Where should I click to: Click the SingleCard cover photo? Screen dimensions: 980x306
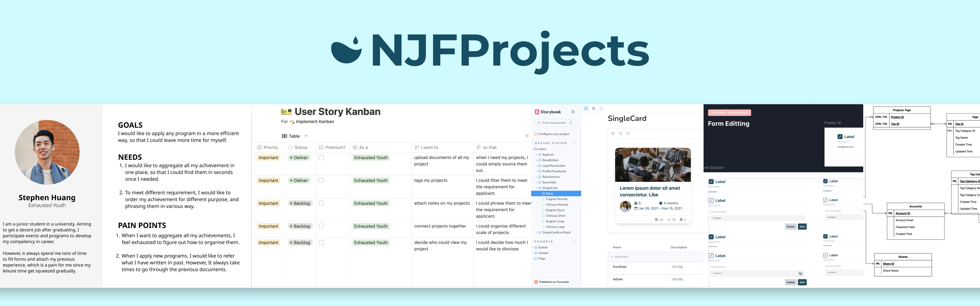pyautogui.click(x=653, y=165)
